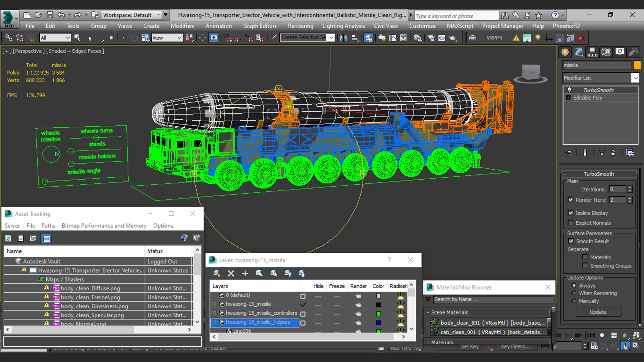Screen dimensions: 644x362
Task: Click the Unlink Selection tool
Action: [20, 38]
